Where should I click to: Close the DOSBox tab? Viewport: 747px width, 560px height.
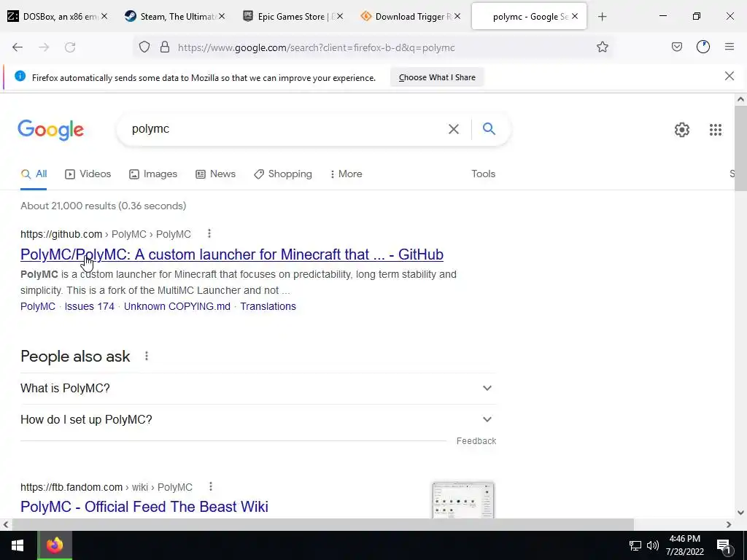(x=104, y=16)
